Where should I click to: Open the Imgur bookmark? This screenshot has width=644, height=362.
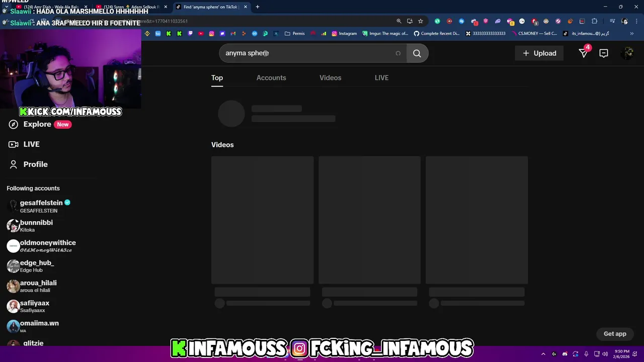(x=385, y=34)
